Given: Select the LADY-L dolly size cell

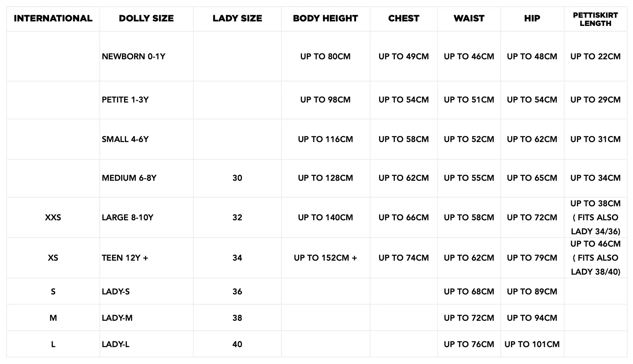Looking at the screenshot, I should pos(116,344).
